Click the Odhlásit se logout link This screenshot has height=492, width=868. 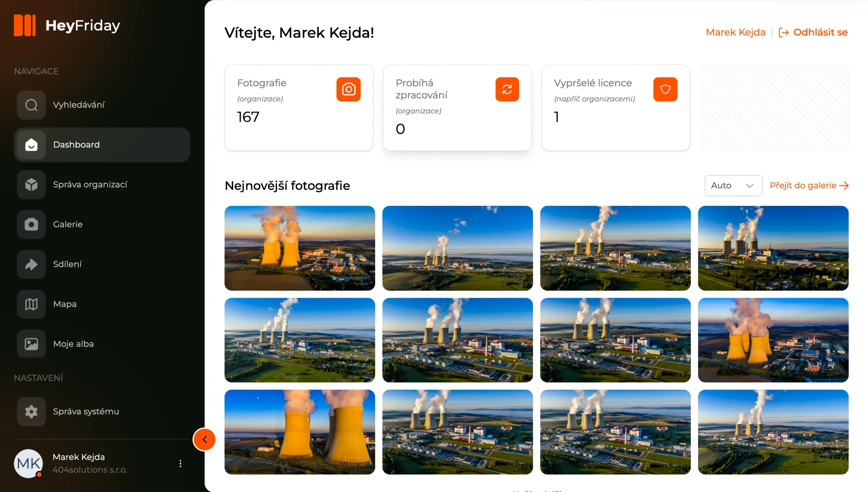coord(813,33)
